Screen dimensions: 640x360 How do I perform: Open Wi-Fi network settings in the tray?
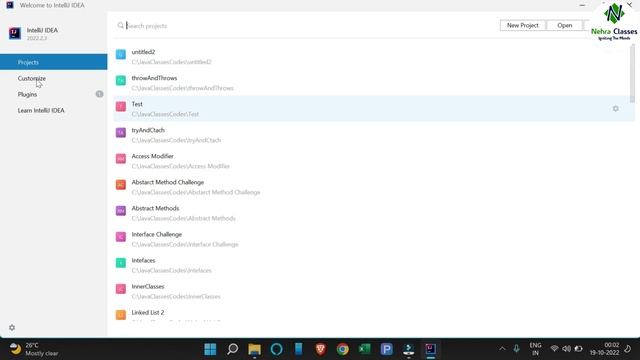pyautogui.click(x=554, y=349)
